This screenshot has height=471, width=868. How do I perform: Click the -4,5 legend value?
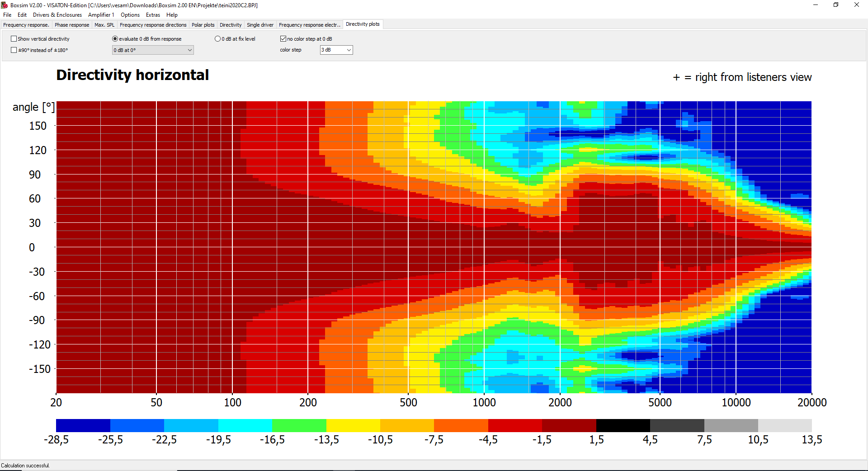click(x=488, y=440)
